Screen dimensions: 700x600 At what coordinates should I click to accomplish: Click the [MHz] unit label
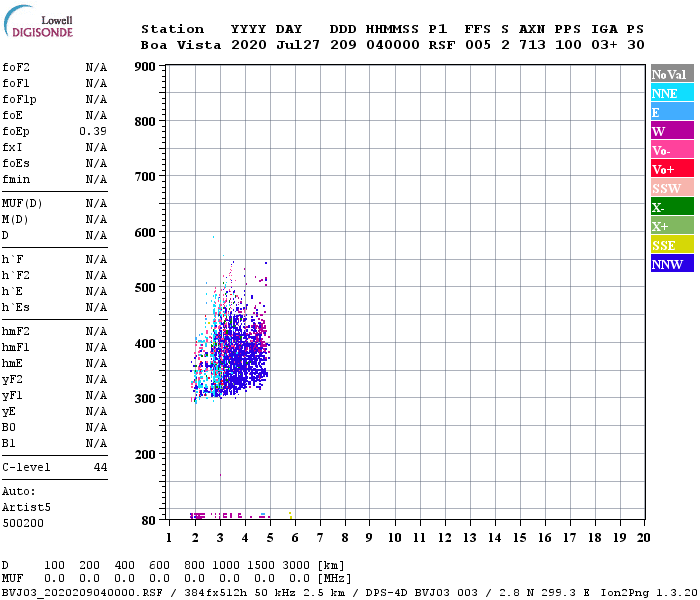[x=334, y=579]
